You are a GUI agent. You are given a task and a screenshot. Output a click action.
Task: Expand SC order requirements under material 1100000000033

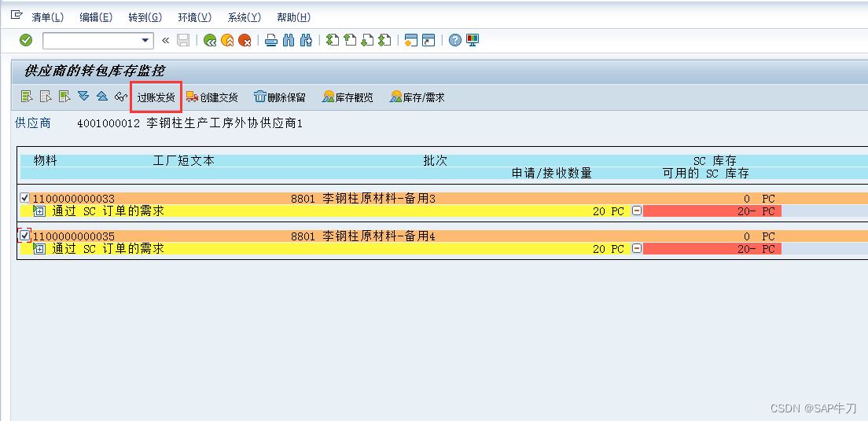(39, 210)
